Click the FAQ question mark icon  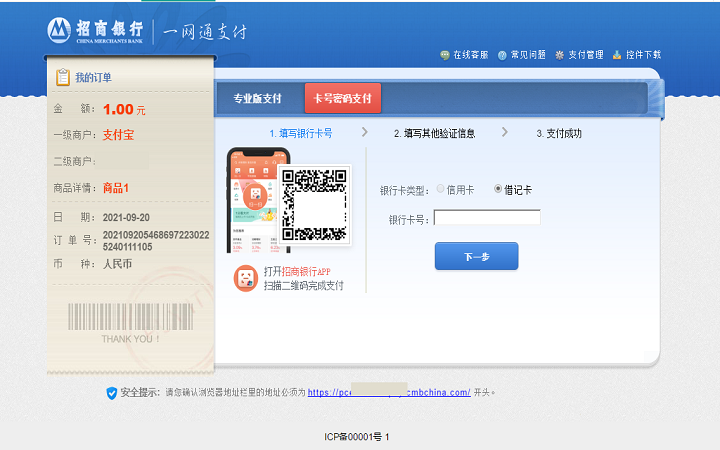502,55
